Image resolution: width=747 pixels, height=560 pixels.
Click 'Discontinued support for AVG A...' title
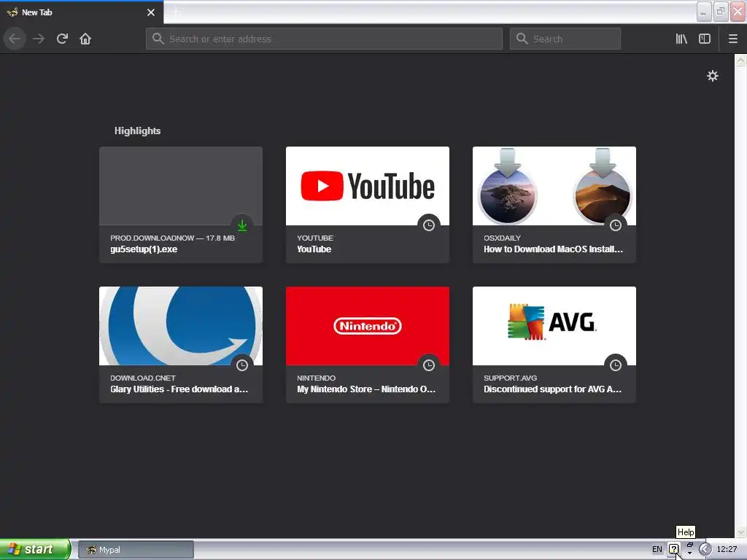pyautogui.click(x=553, y=389)
